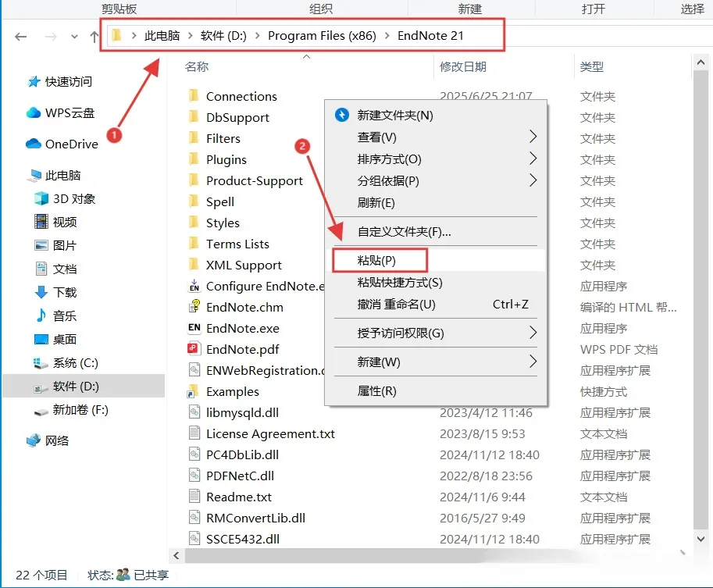The image size is (713, 588).
Task: Open 分组依据(P) submenu
Action: point(437,181)
